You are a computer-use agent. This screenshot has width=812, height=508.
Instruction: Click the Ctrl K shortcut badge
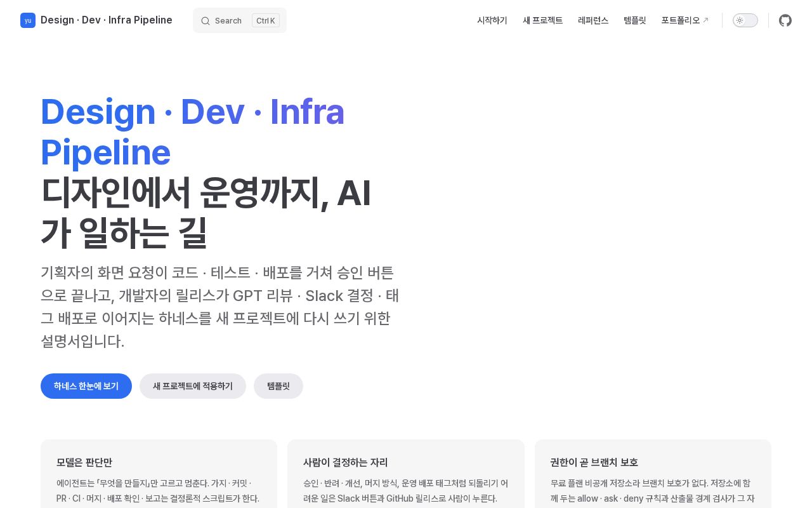266,20
